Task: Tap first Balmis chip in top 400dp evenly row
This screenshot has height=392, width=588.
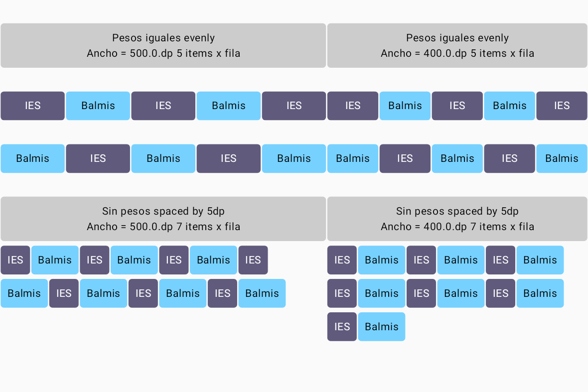Action: pos(405,106)
